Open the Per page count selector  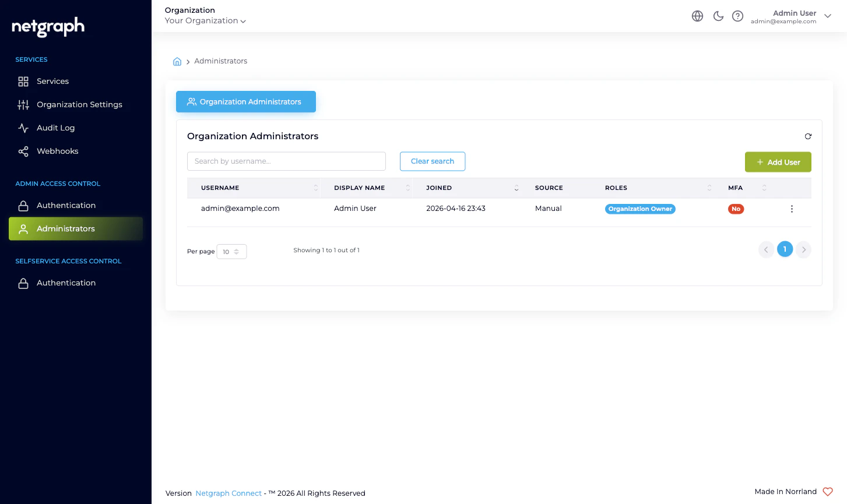click(x=231, y=251)
